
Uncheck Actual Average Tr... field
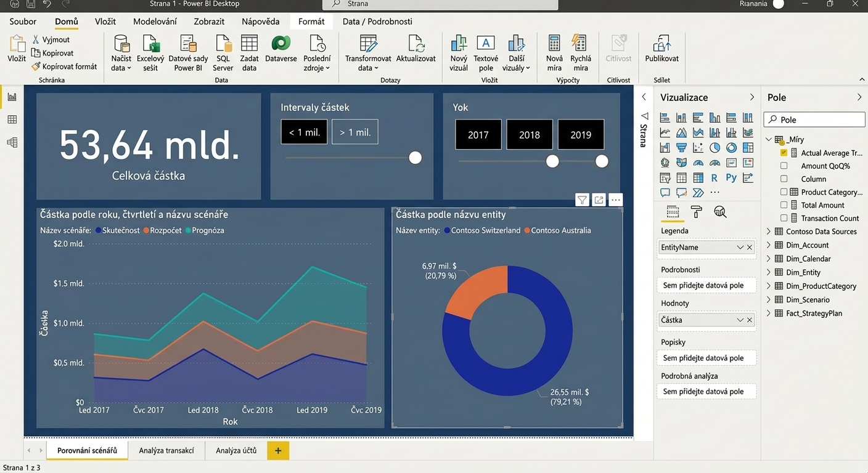[784, 153]
